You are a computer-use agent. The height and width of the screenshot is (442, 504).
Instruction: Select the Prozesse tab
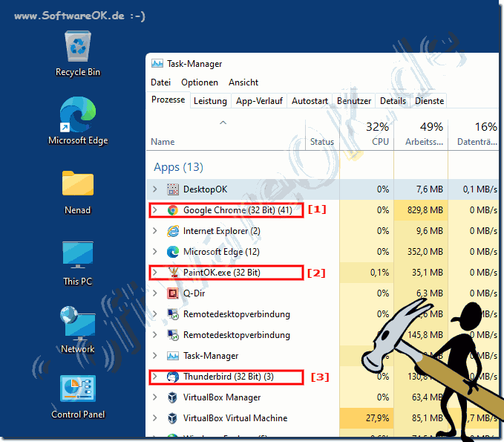168,100
